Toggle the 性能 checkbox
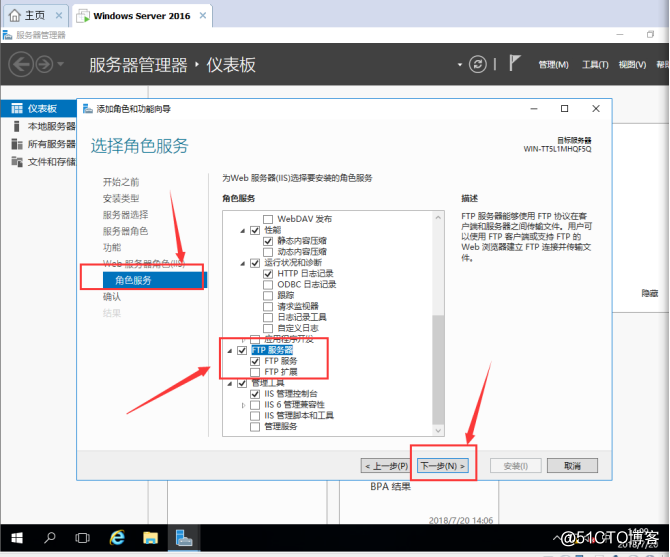The height and width of the screenshot is (557, 670). click(x=255, y=230)
